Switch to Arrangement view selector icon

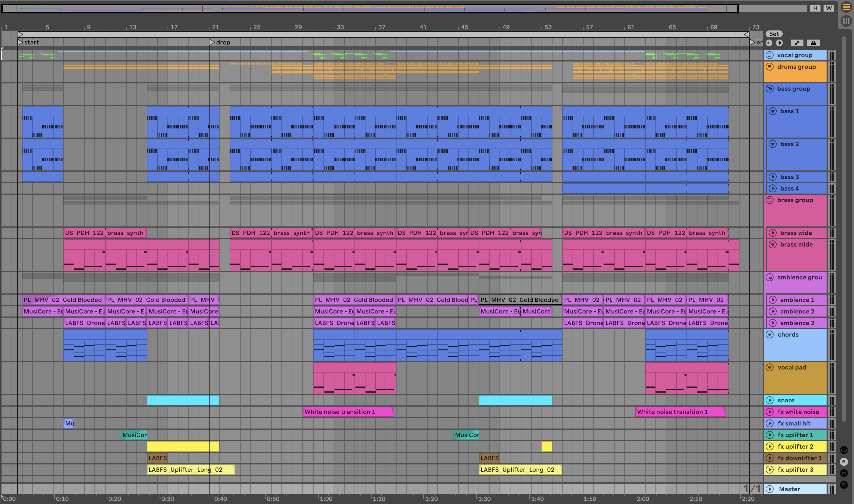(846, 8)
